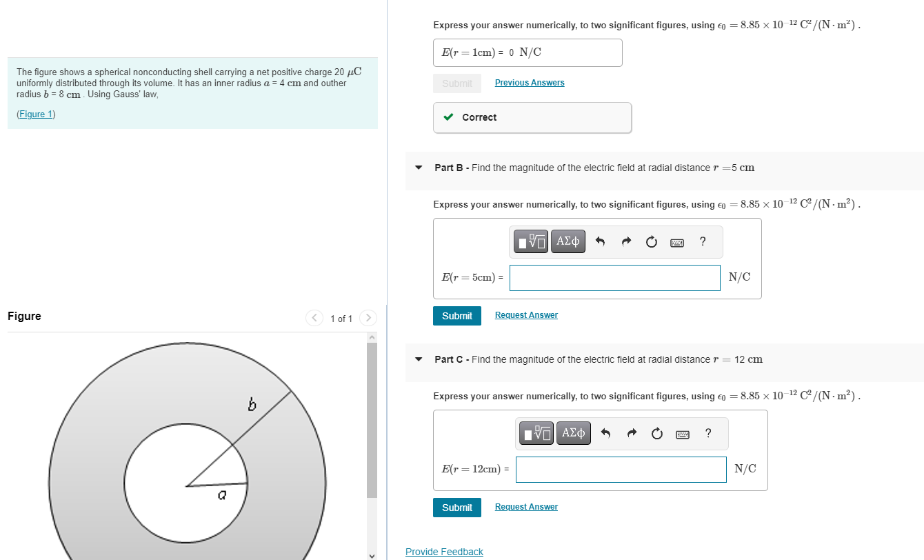Collapse the Part C section
The image size is (924, 560).
click(x=419, y=359)
